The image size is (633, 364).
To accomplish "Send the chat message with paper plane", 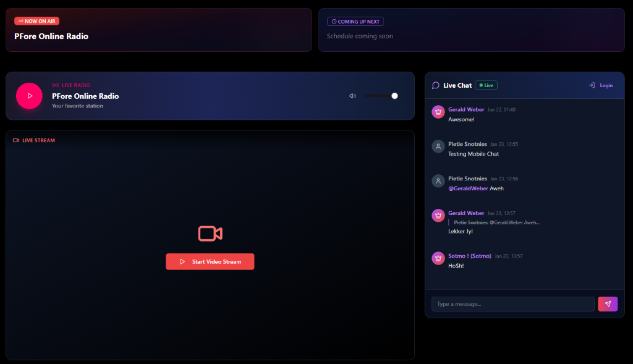I will 608,304.
